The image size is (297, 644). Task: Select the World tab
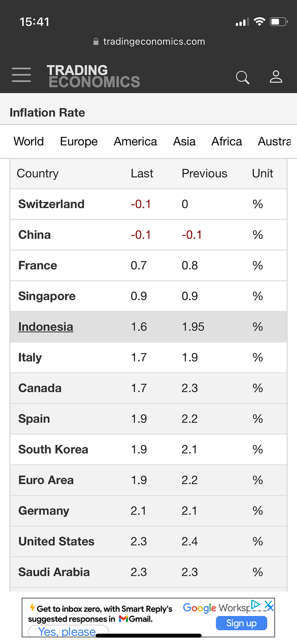[x=29, y=141]
